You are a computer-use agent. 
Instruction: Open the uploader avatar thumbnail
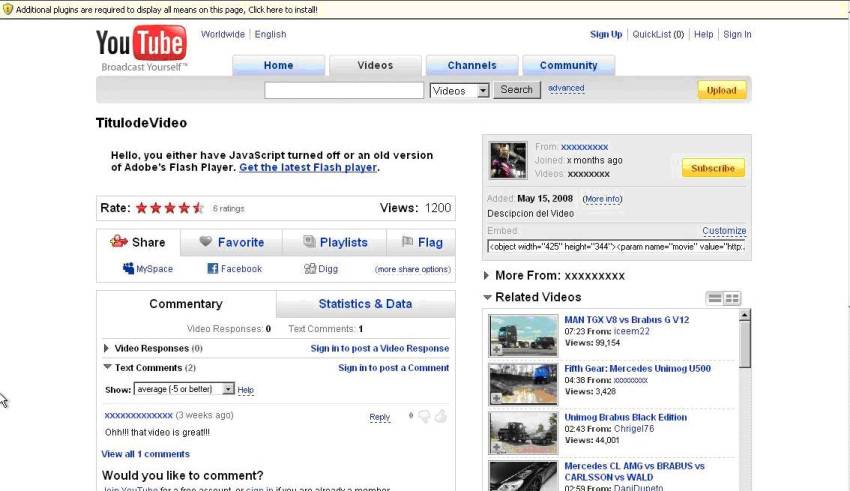coord(508,160)
